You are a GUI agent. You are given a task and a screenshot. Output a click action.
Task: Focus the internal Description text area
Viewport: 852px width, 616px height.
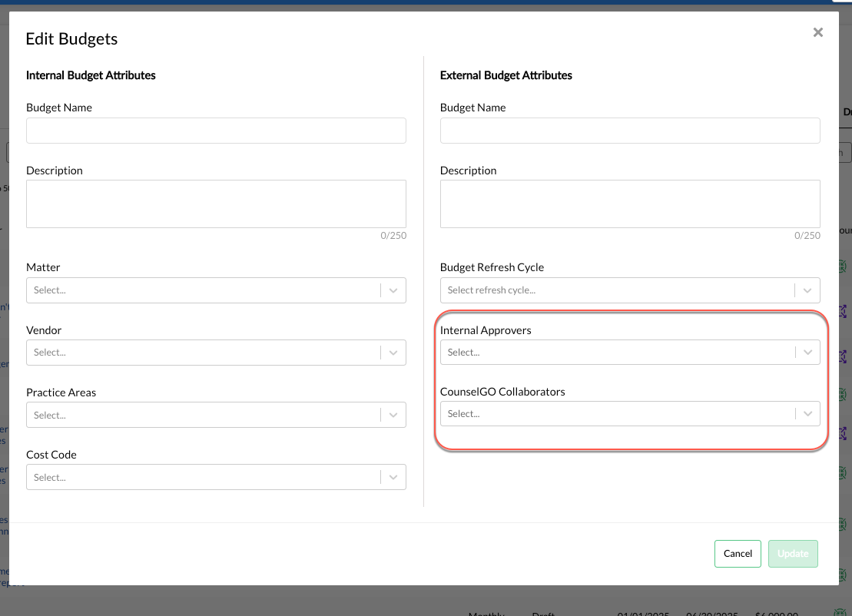coord(216,204)
